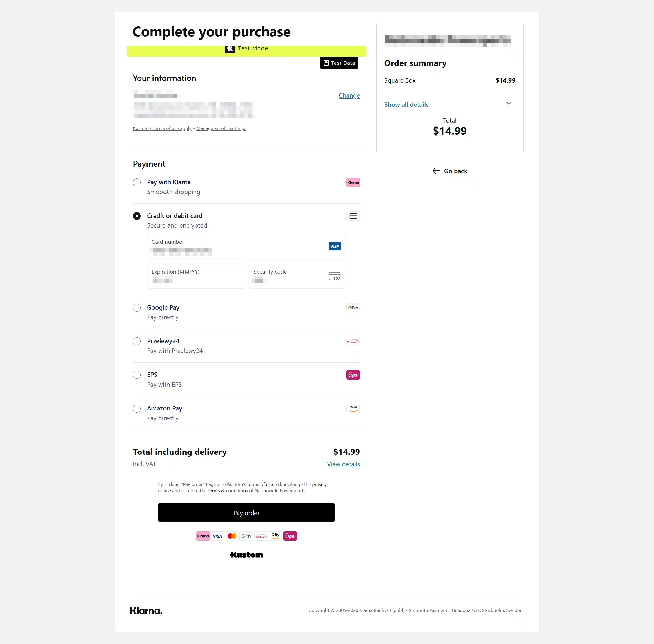
Task: Click the chevron next to Show all details
Action: coord(509,104)
